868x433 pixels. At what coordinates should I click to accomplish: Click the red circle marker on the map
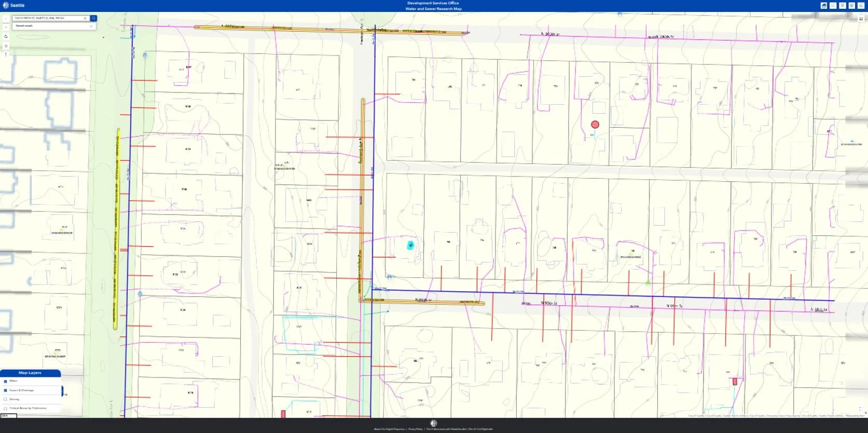pos(595,125)
